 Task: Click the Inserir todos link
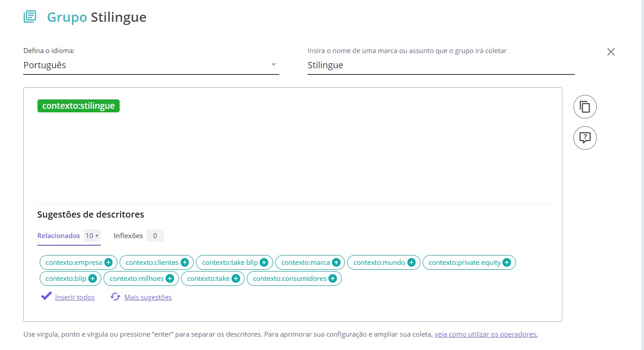(75, 297)
